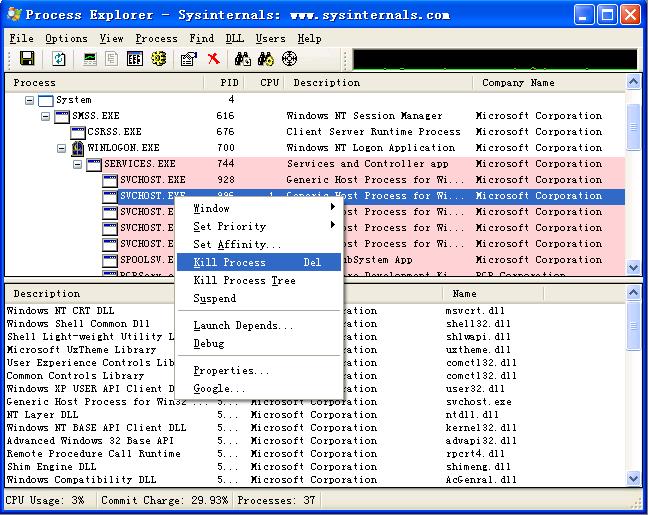The image size is (648, 515).
Task: Open the DLL menu
Action: 234,38
